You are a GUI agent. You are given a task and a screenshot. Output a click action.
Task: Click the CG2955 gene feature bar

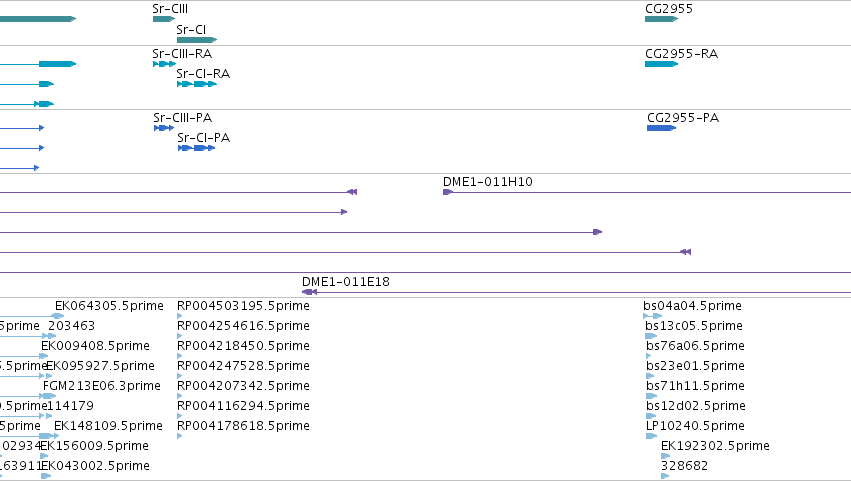pos(662,19)
